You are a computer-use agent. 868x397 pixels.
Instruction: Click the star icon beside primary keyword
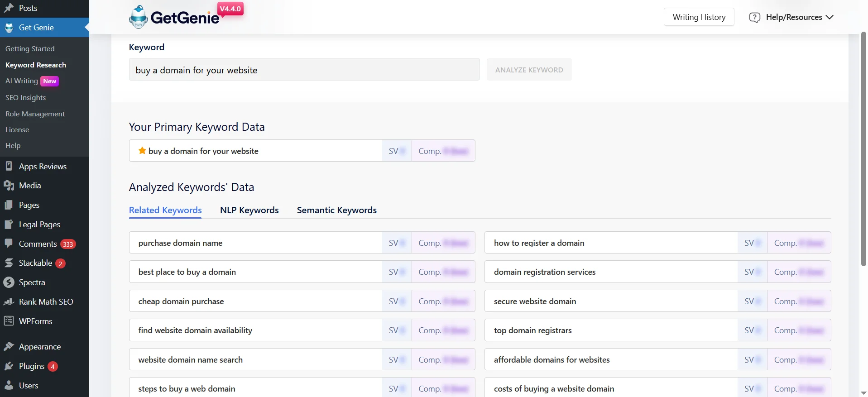(142, 151)
